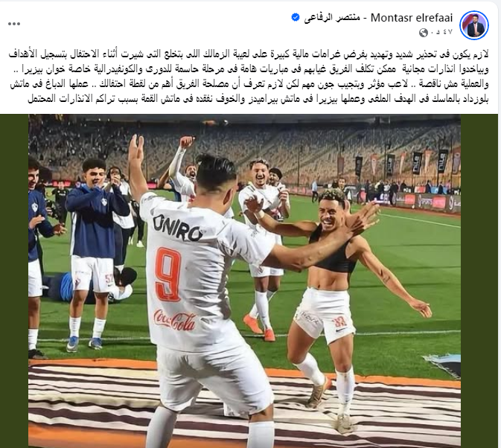Click the vertical banners in the stadium stands
This screenshot has width=501, height=448.
tap(414, 163)
